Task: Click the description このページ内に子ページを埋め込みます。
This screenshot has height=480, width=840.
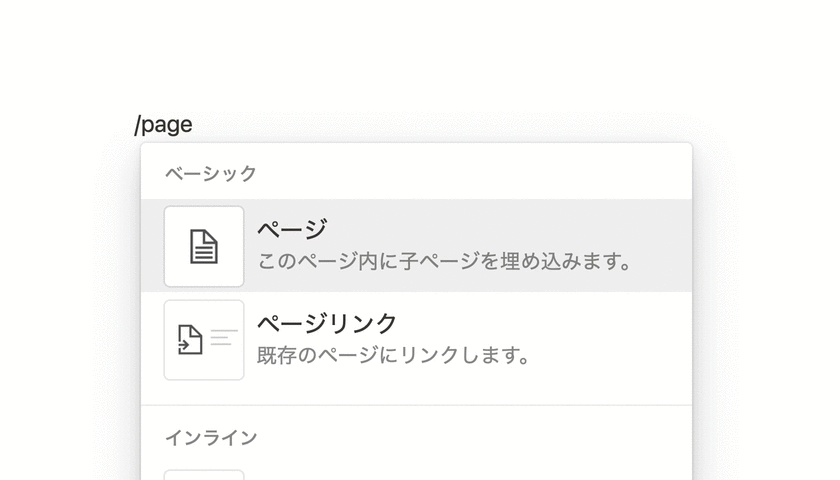Action: point(445,262)
